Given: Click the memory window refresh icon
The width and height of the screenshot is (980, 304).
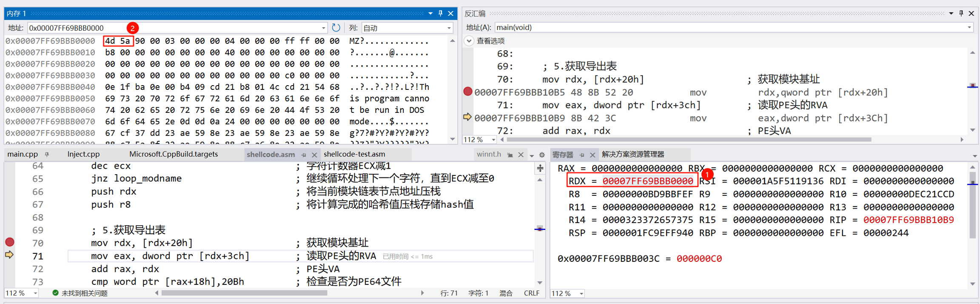Looking at the screenshot, I should pyautogui.click(x=336, y=28).
